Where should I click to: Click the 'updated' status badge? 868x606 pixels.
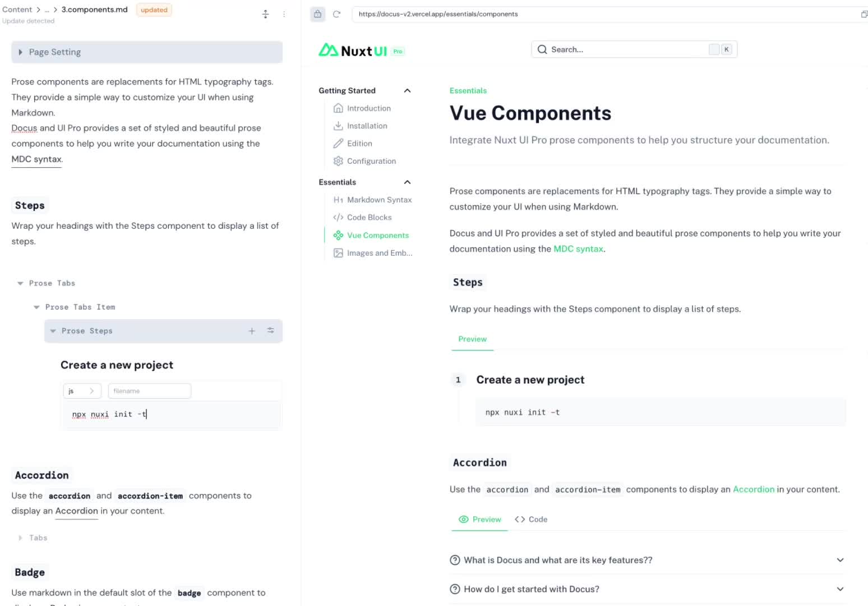tap(154, 10)
